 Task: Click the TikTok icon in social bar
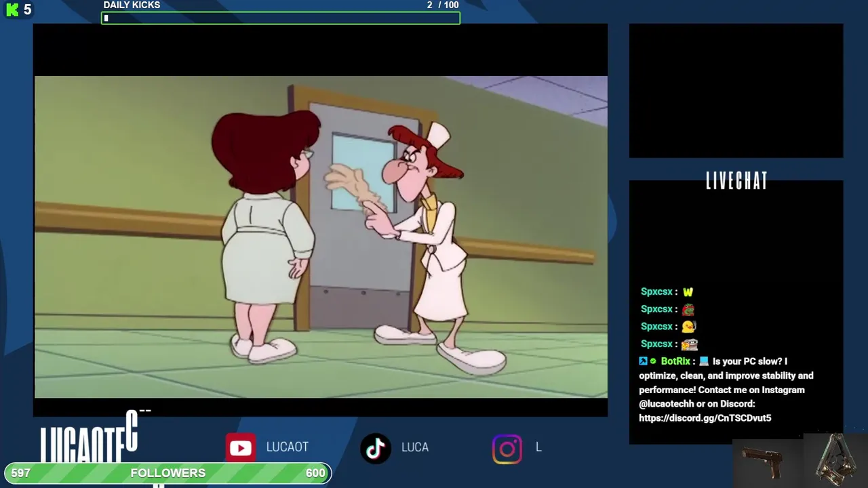pos(376,448)
